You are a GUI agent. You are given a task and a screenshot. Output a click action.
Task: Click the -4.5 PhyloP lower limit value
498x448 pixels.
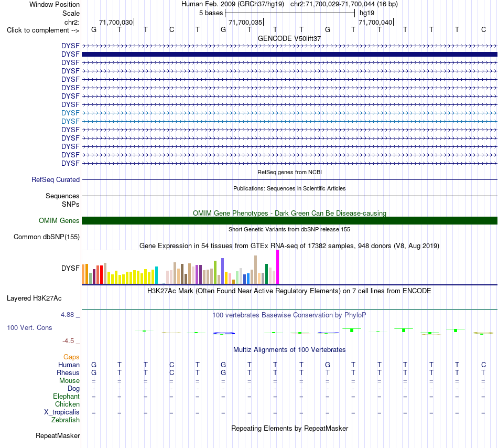[68, 341]
